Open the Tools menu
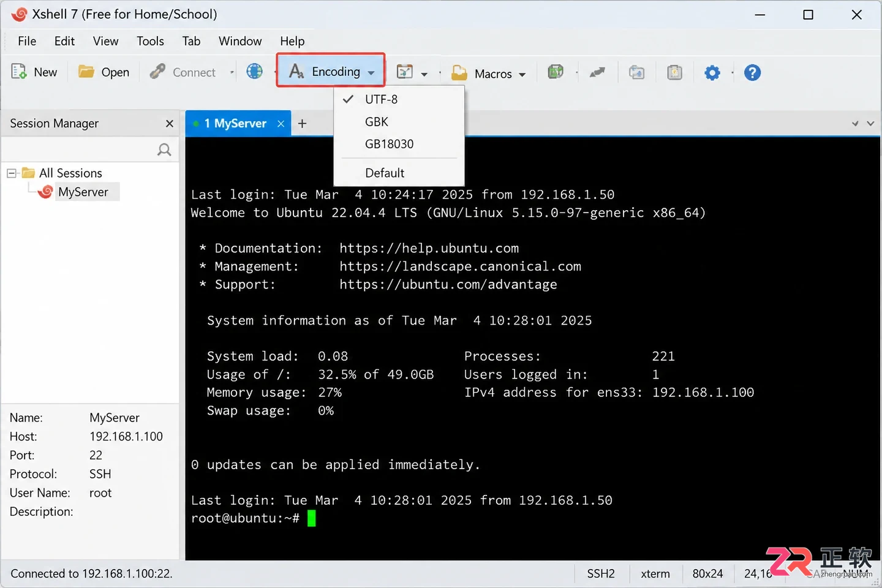 tap(150, 41)
